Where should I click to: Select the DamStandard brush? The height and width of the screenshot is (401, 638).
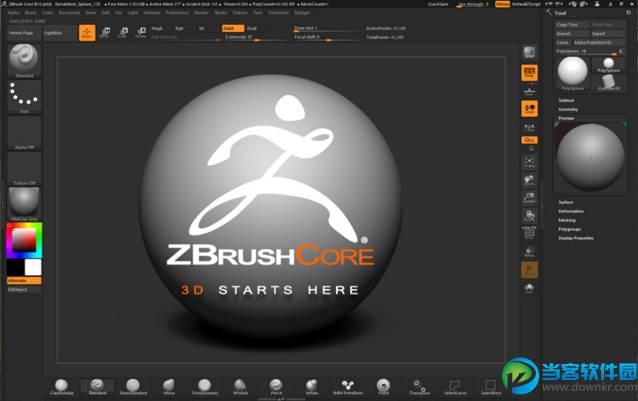133,387
